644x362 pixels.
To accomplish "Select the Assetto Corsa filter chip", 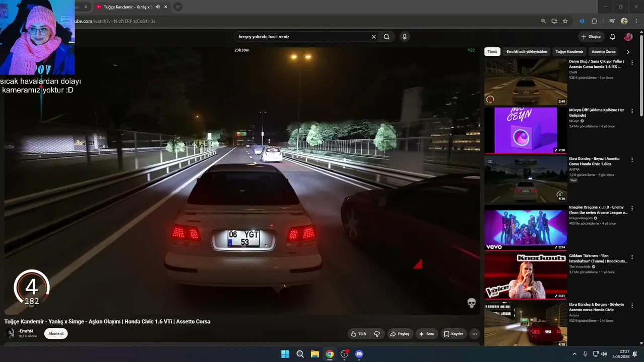I will coord(603,52).
